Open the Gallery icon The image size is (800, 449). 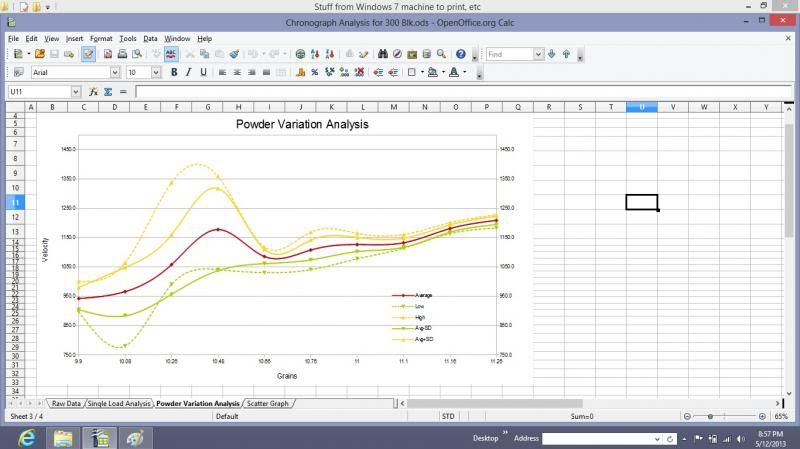tap(412, 54)
